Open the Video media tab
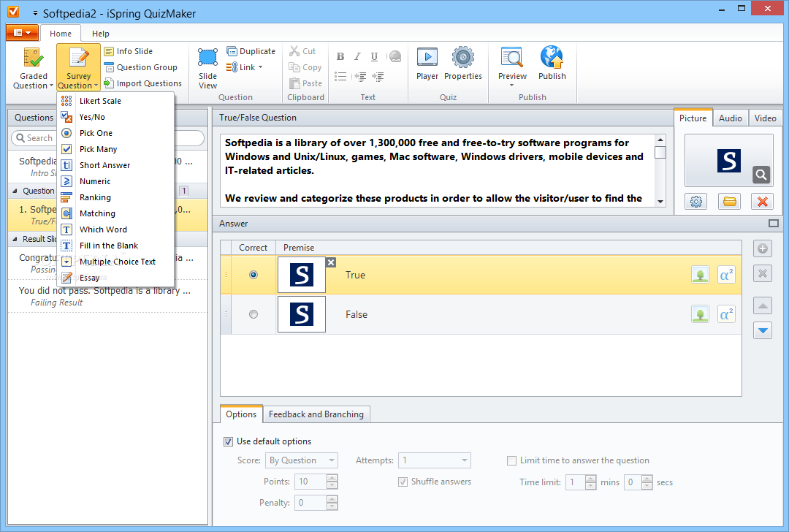 [766, 118]
